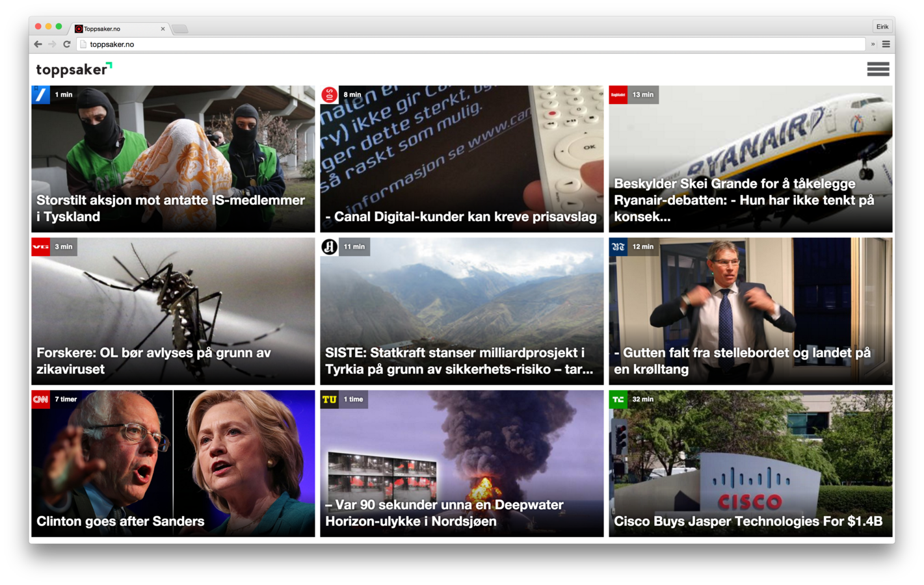Click '12 min' timestamp on stellebordet story
The height and width of the screenshot is (585, 924).
pyautogui.click(x=643, y=247)
